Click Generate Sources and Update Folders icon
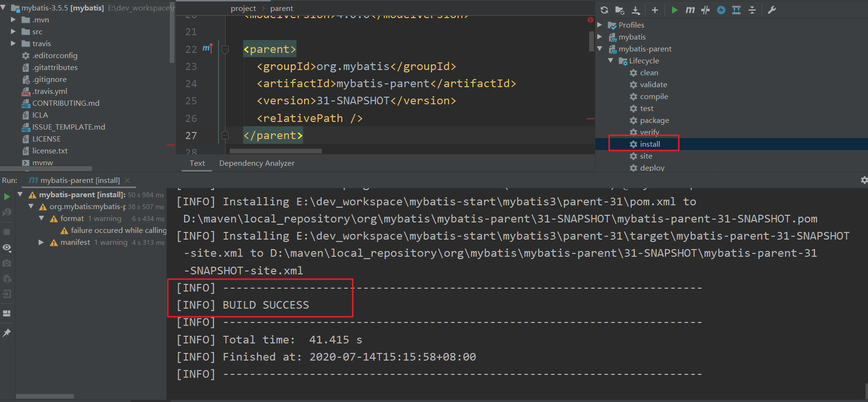The image size is (868, 402). click(620, 10)
